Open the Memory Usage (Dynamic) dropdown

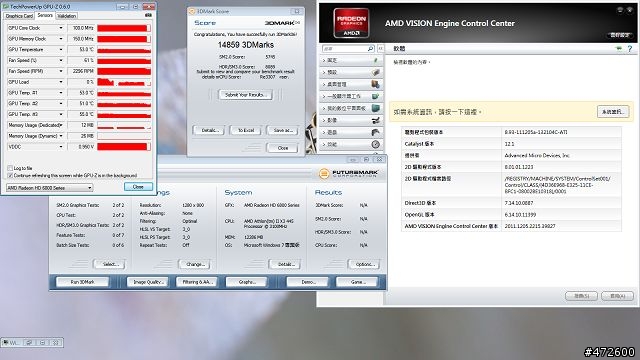(x=61, y=136)
